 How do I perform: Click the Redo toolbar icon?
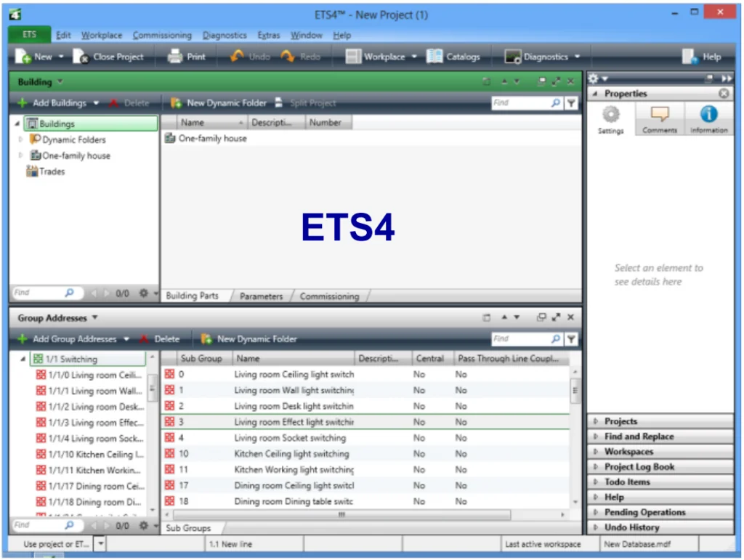tap(288, 57)
